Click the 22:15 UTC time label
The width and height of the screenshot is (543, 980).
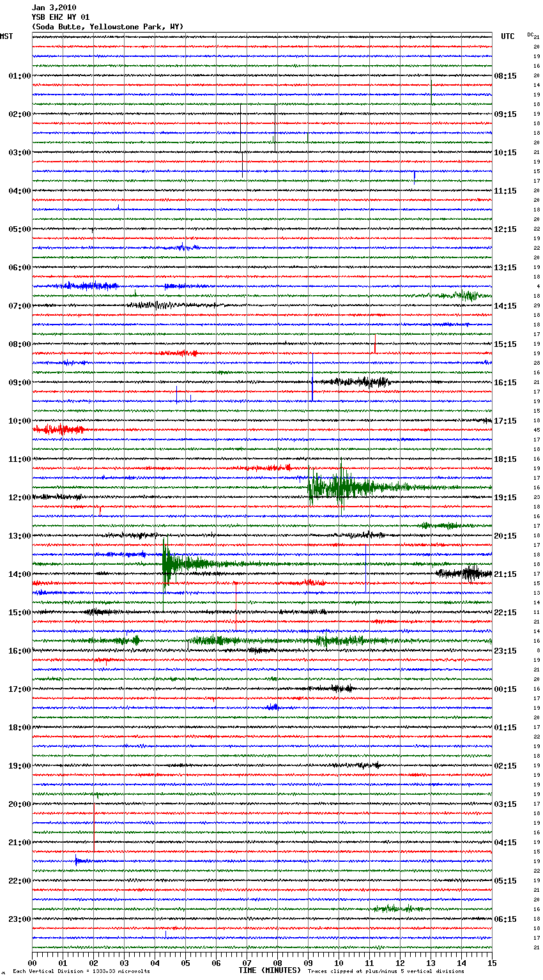tap(505, 613)
